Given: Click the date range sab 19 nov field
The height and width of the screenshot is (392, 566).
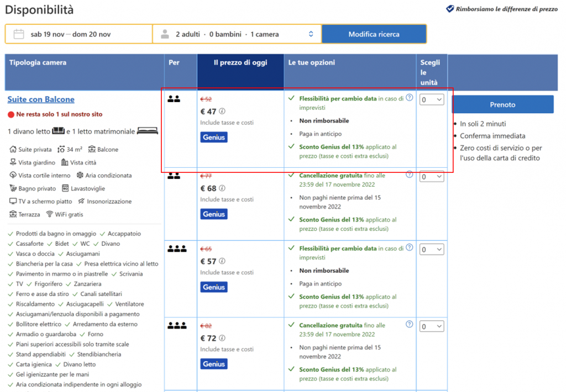Looking at the screenshot, I should (71, 34).
